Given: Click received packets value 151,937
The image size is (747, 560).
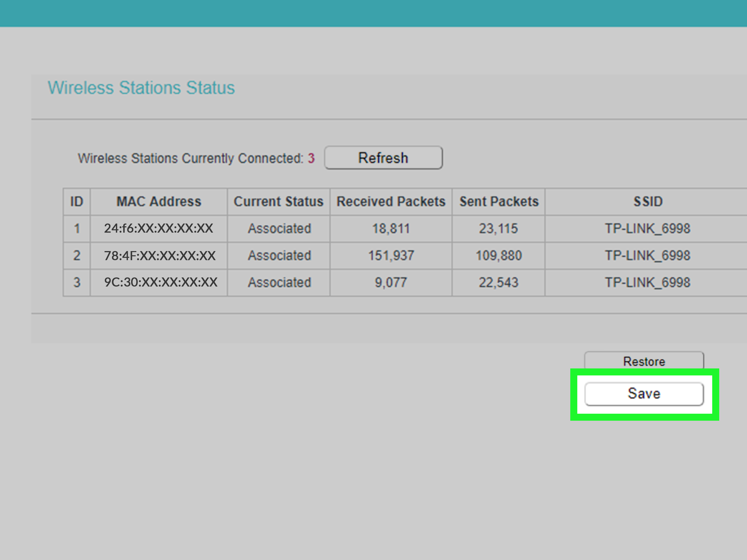Looking at the screenshot, I should click(x=391, y=255).
